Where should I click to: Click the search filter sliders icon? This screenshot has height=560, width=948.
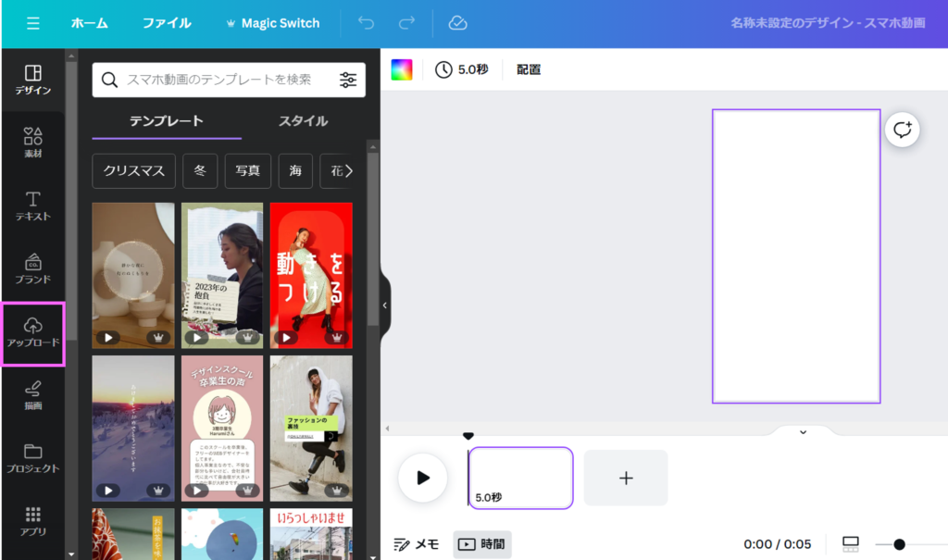[348, 81]
